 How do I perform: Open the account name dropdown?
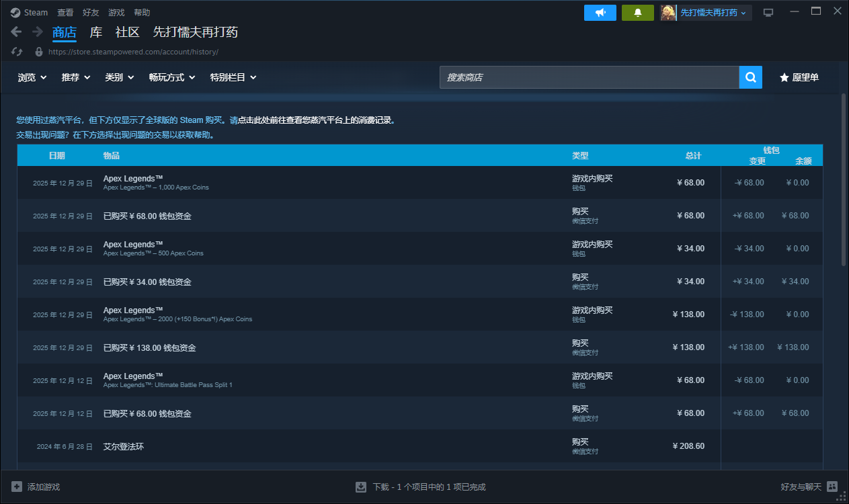pyautogui.click(x=713, y=13)
